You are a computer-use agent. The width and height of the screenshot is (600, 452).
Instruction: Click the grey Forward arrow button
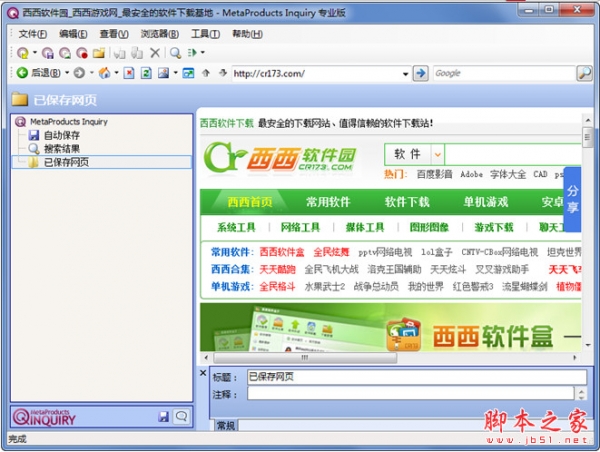[79, 73]
